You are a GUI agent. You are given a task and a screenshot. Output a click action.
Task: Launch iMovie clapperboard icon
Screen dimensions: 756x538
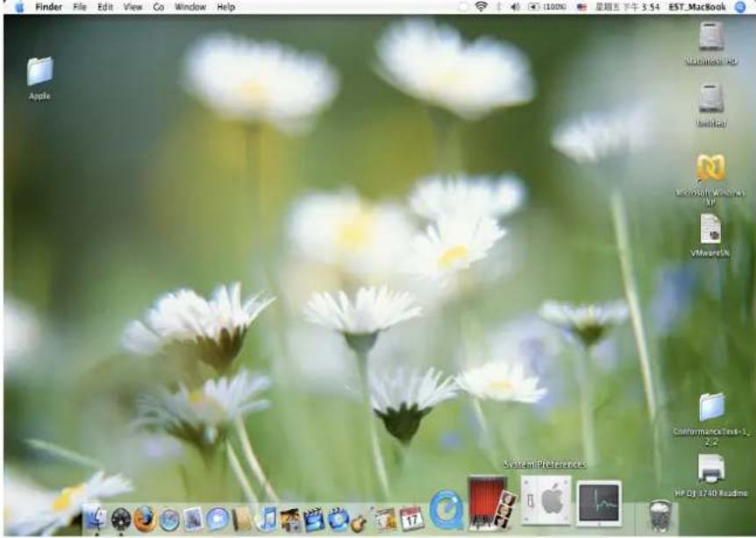[x=314, y=520]
